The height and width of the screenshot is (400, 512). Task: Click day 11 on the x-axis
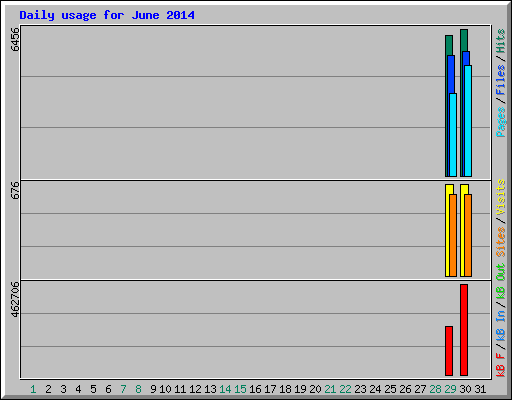pyautogui.click(x=180, y=389)
